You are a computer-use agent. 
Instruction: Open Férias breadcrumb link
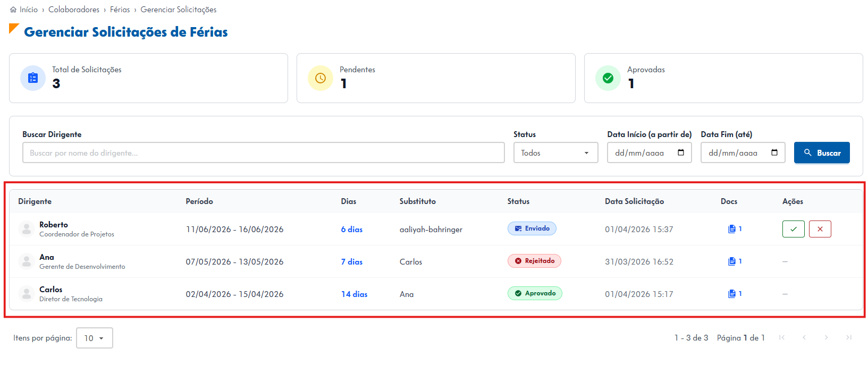click(x=120, y=10)
